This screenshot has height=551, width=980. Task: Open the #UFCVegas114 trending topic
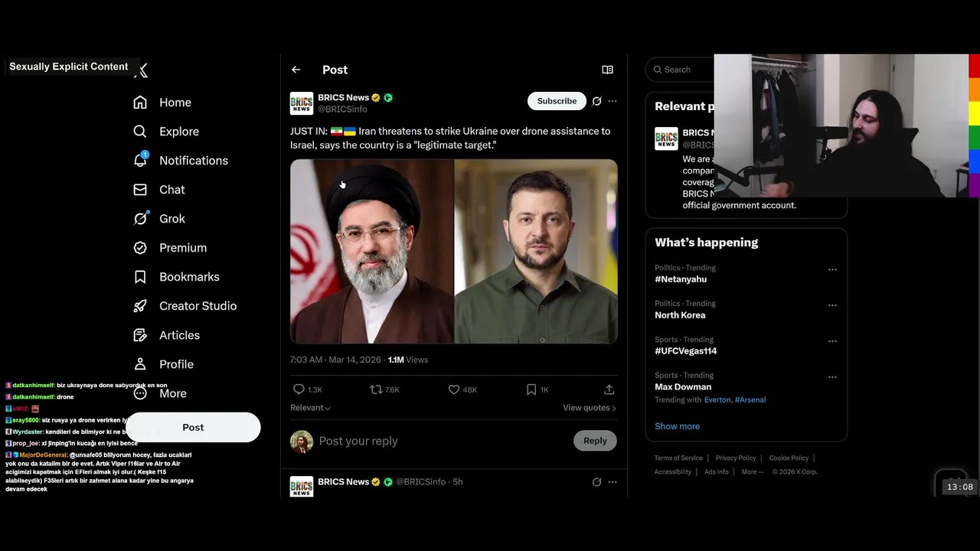686,351
